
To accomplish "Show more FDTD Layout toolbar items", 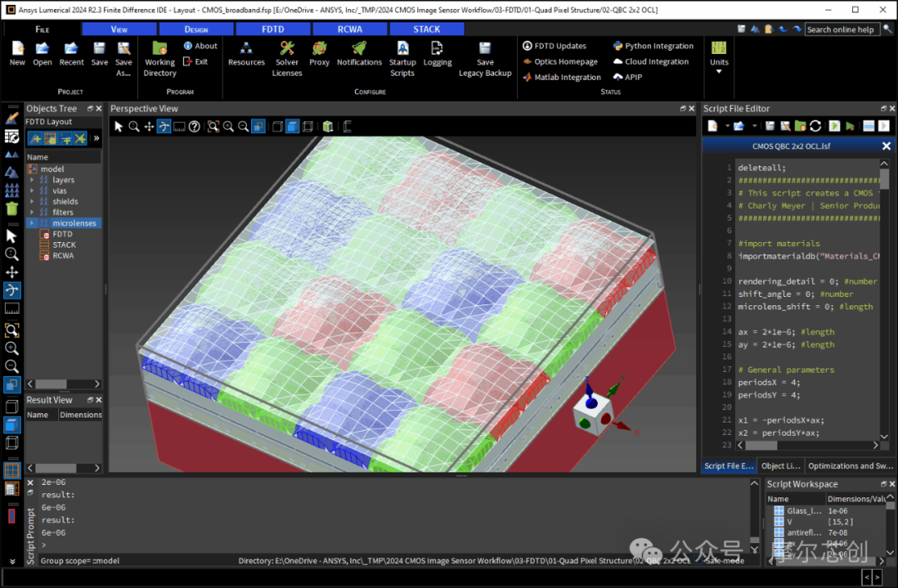I will tap(96, 138).
